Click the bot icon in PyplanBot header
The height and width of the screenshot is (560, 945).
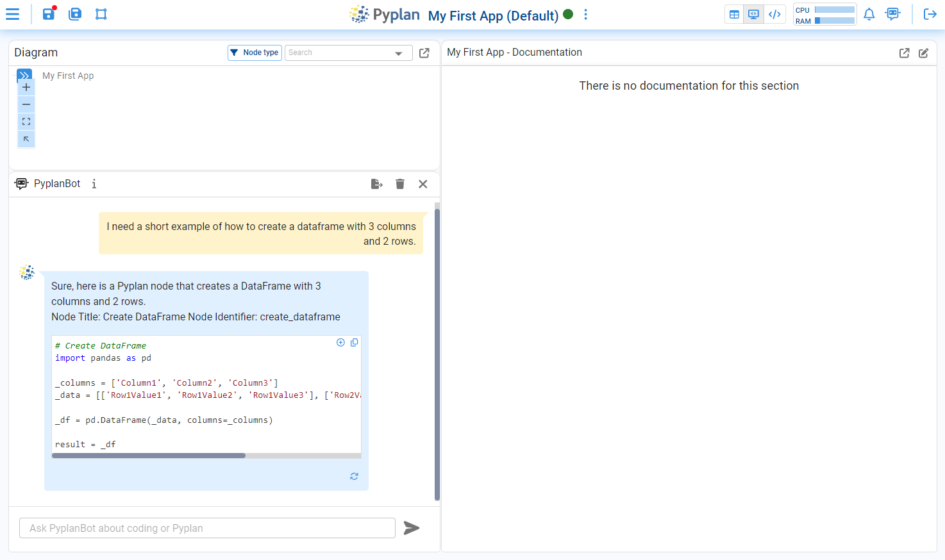click(x=22, y=184)
